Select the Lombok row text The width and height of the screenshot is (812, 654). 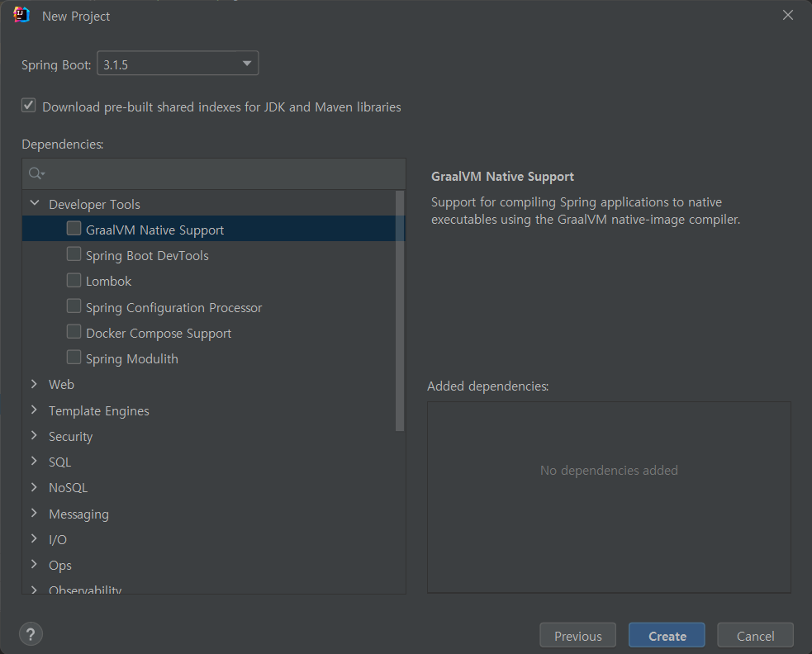[108, 282]
